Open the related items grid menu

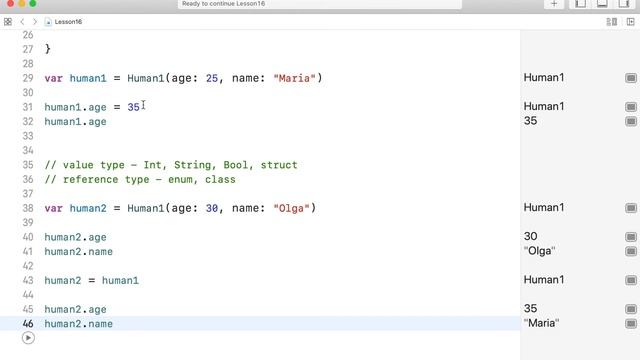tap(8, 22)
